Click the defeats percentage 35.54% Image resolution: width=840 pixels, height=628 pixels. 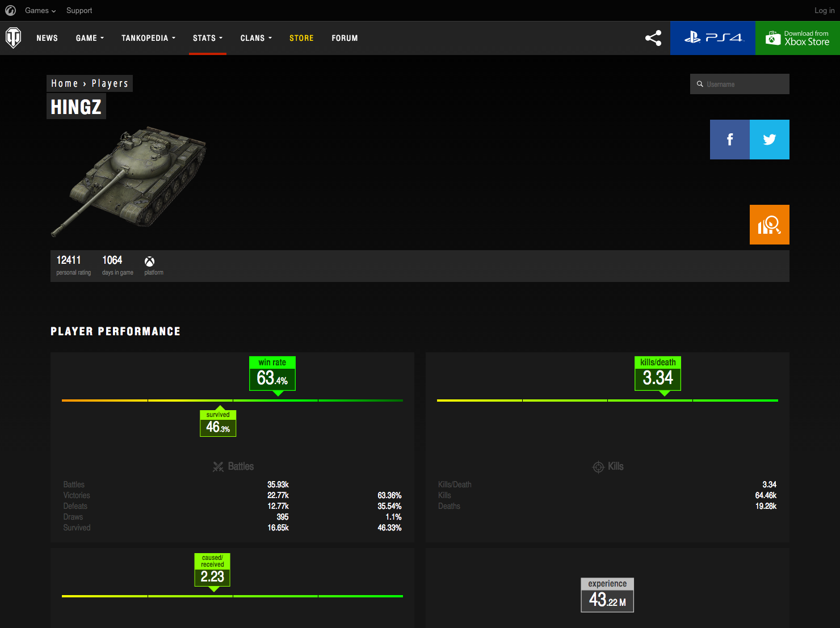click(389, 506)
